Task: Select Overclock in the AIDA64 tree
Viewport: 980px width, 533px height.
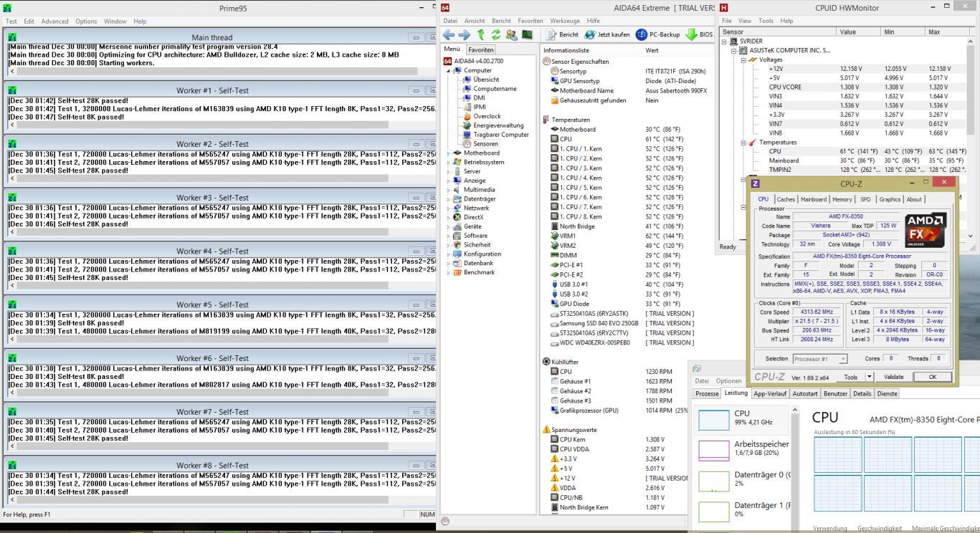Action: coord(487,116)
